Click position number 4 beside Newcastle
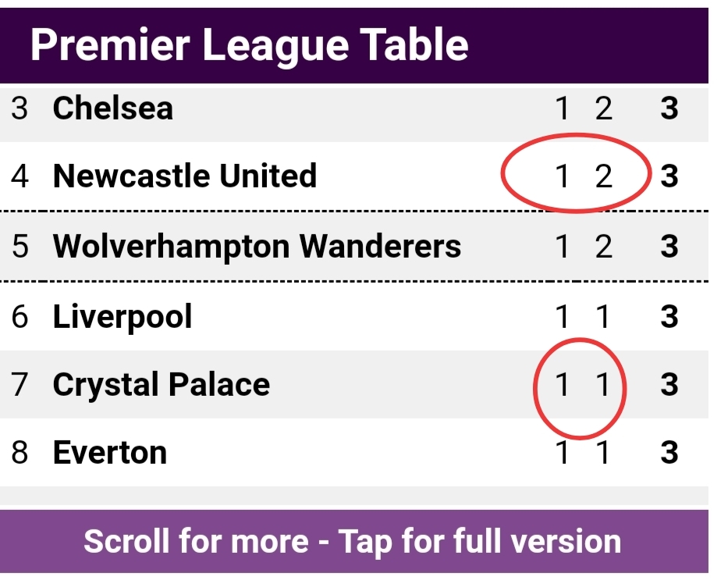Image resolution: width=728 pixels, height=584 pixels. click(x=20, y=176)
